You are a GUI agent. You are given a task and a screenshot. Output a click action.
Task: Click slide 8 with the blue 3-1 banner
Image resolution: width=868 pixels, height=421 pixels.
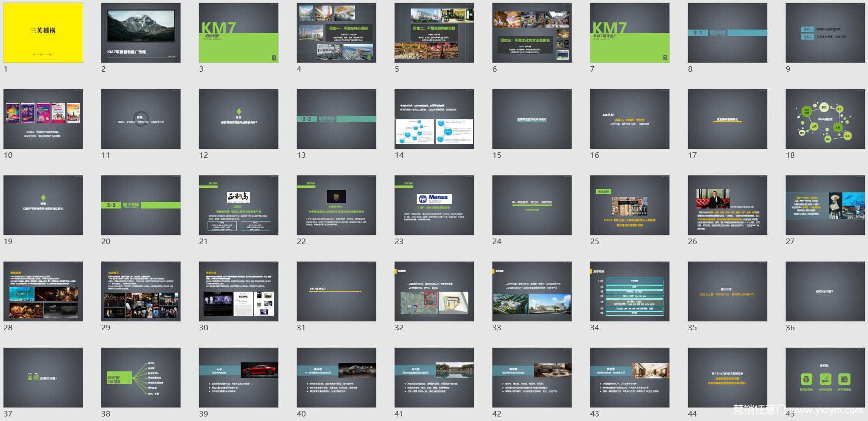pyautogui.click(x=728, y=33)
